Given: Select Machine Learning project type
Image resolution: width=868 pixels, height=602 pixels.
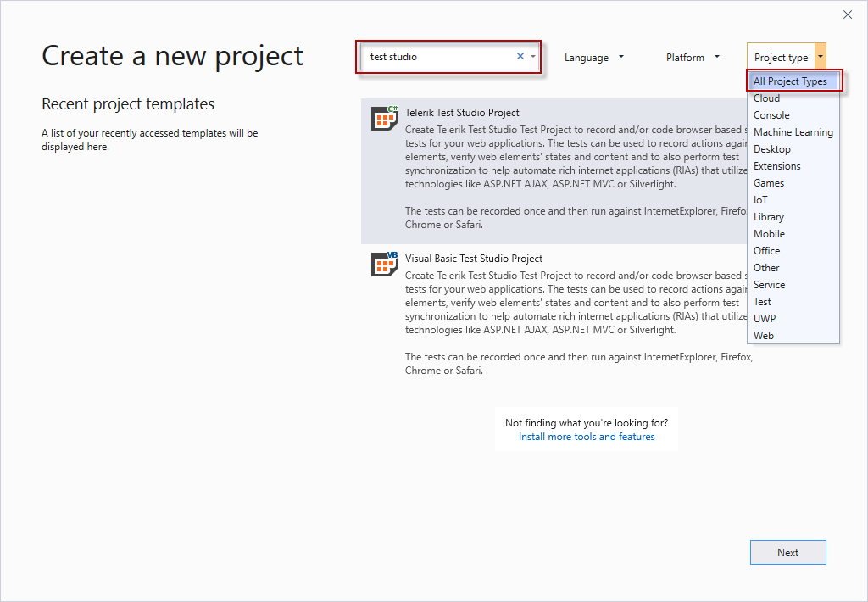Looking at the screenshot, I should [x=793, y=132].
